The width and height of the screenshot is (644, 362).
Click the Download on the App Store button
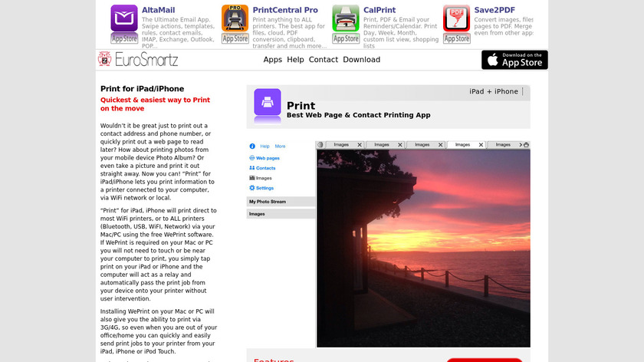[x=514, y=60]
